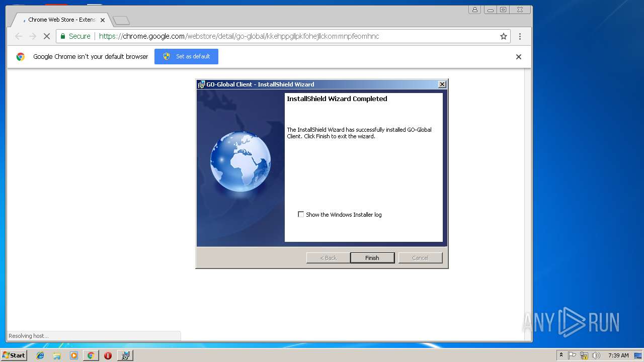Click the Chrome logo in the notification bar
This screenshot has height=362, width=644.
click(21, 57)
